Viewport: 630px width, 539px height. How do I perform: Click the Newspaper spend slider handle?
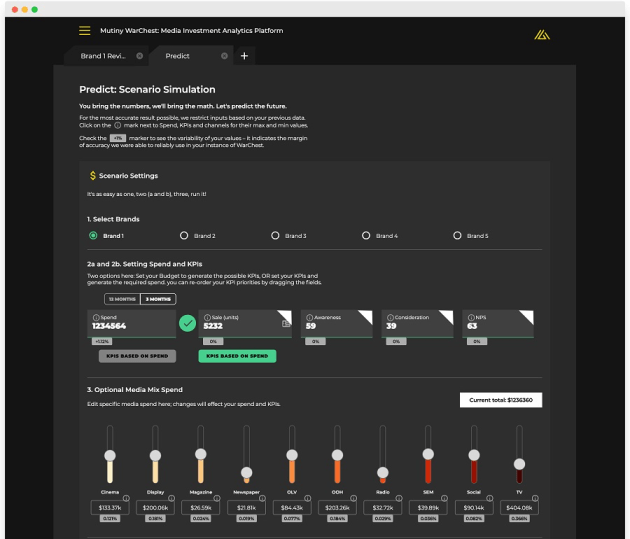(x=246, y=472)
